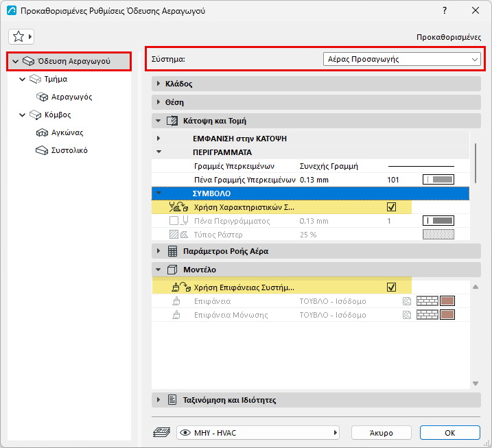Click the Χρήση Επιφάνειας system surface icon
This screenshot has height=448, width=492.
pyautogui.click(x=181, y=287)
